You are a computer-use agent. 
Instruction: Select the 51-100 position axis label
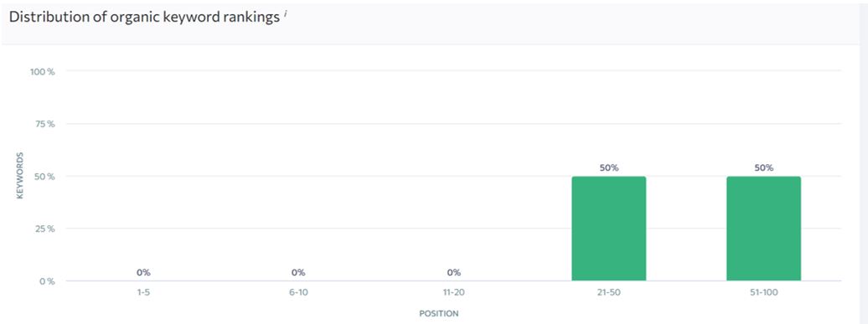click(x=763, y=292)
